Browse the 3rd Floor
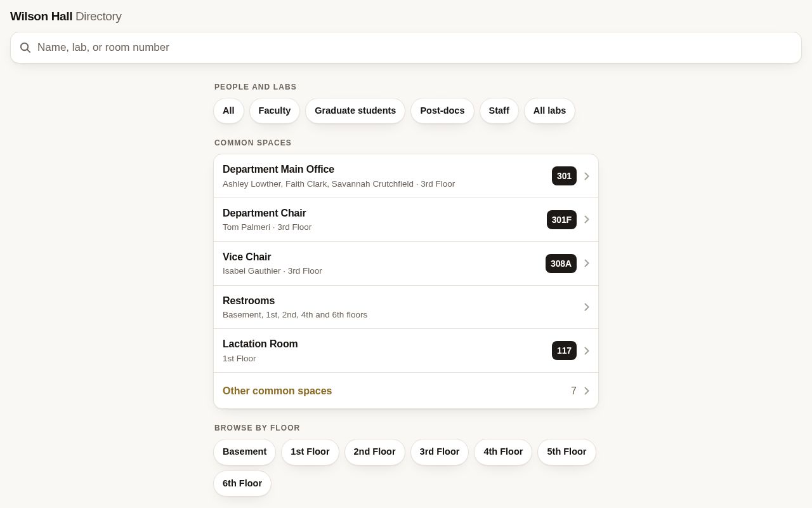 click(440, 451)
